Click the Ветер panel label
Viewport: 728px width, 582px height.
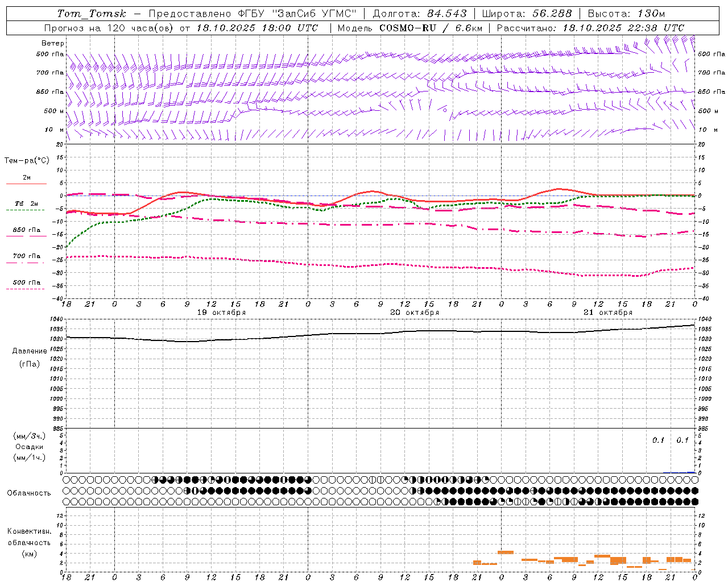pyautogui.click(x=52, y=43)
